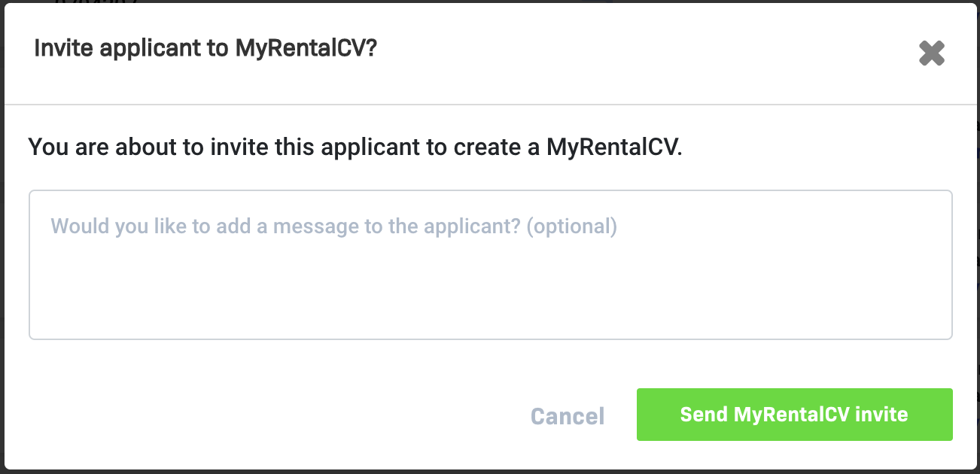
Task: Click the "Would you like to add a message" placeholder
Action: [x=333, y=226]
